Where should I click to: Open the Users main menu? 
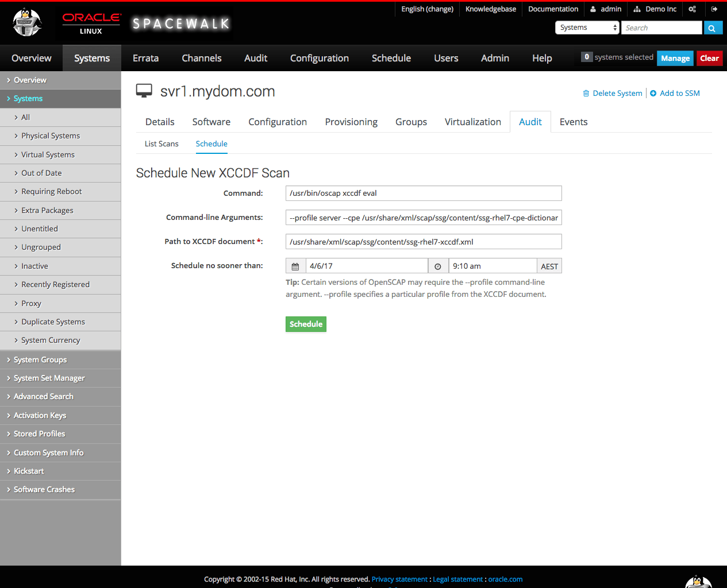pos(446,58)
